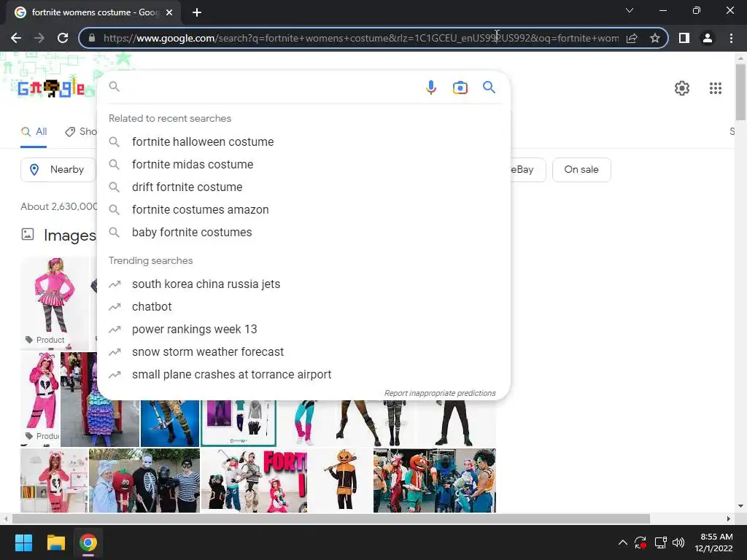747x560 pixels.
Task: Open the FORT banner cosplay image
Action: 254,481
